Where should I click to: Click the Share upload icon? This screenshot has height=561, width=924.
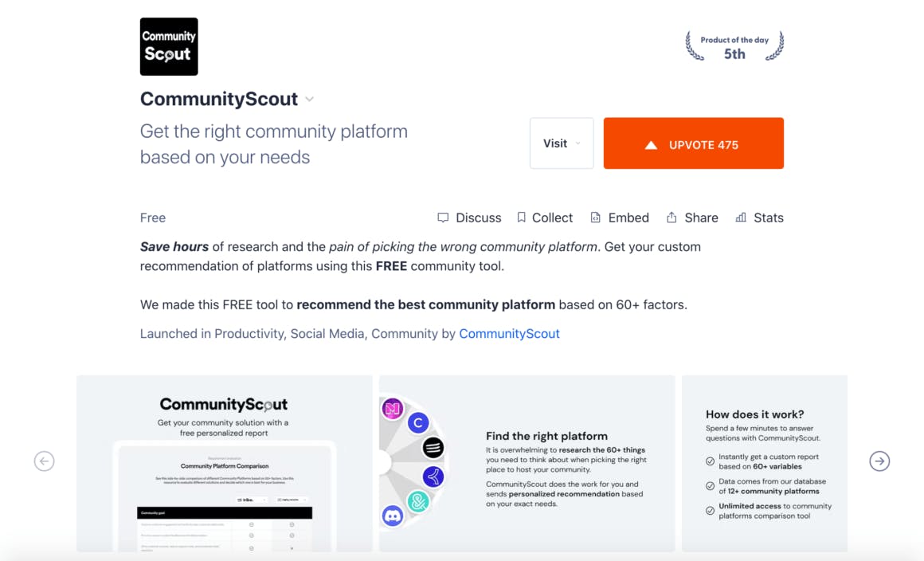click(x=671, y=218)
